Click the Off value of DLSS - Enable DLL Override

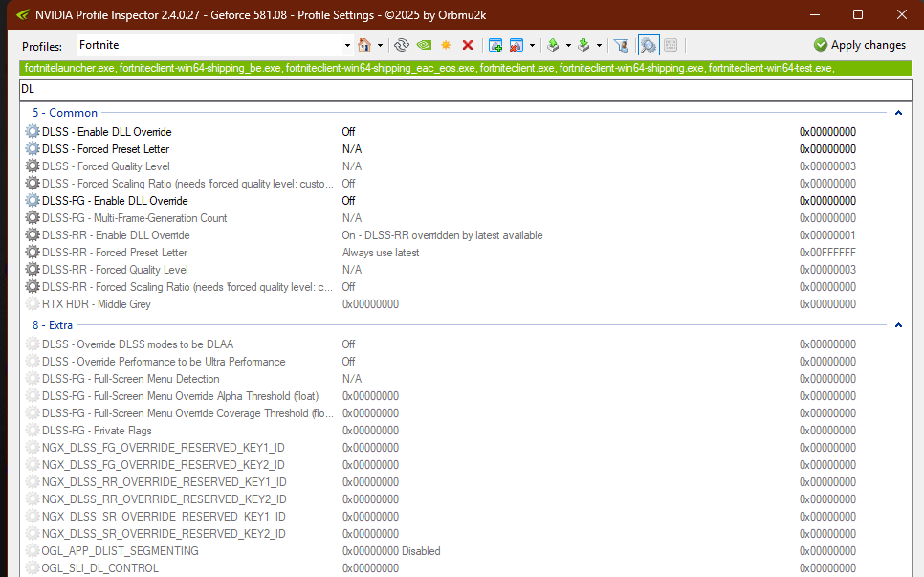point(348,132)
